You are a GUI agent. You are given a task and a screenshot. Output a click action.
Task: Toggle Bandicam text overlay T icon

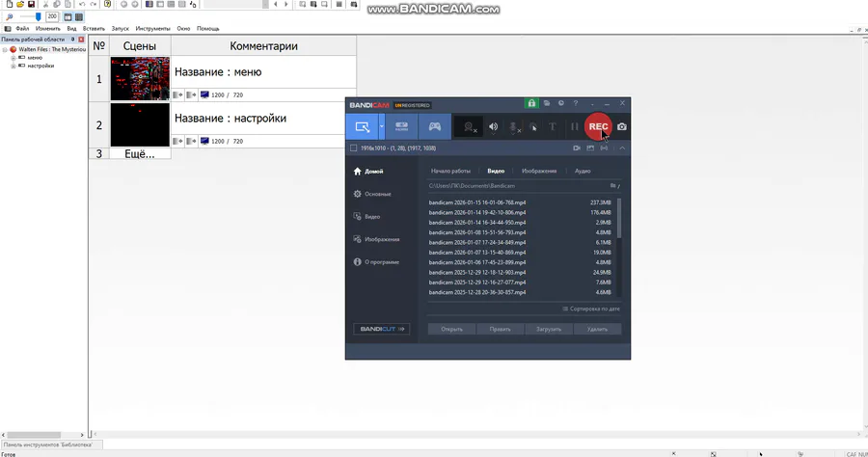(553, 126)
